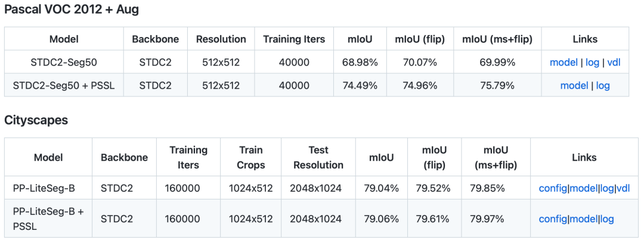644x243 pixels.
Task: Click the Pascal VOC 2012 + Aug heading
Action: (x=72, y=10)
